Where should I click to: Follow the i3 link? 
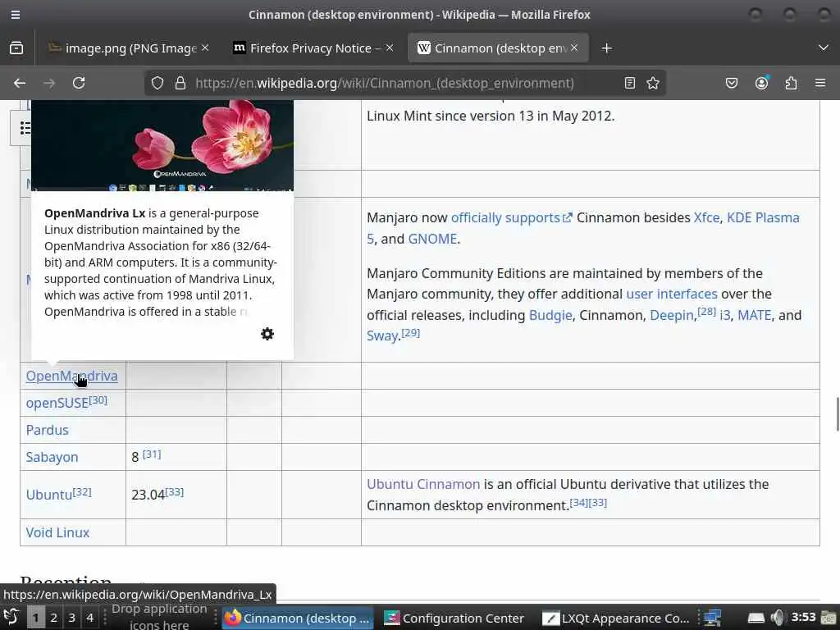click(725, 315)
